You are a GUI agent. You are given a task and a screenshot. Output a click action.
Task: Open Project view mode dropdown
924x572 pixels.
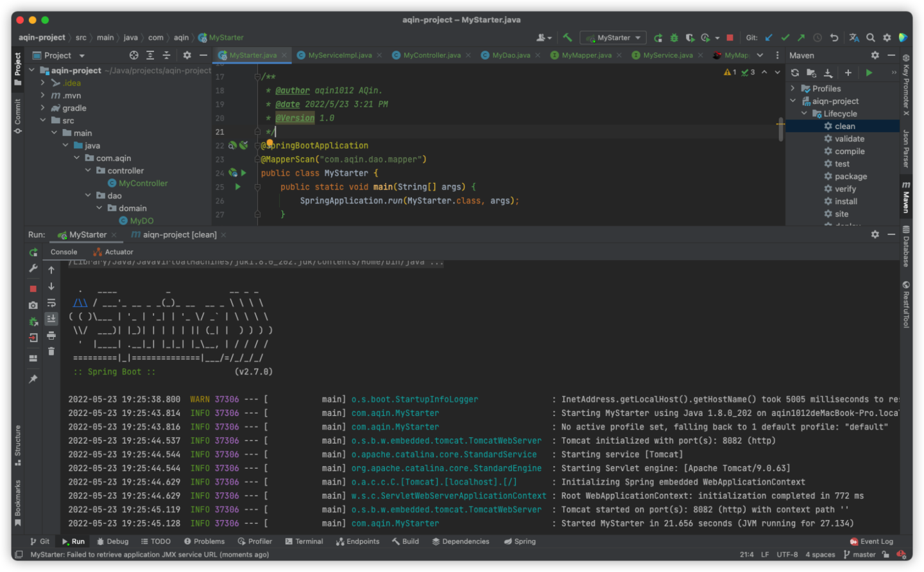click(59, 55)
